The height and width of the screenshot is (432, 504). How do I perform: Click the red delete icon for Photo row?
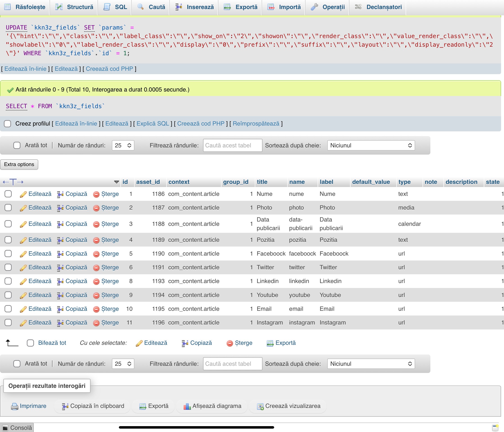(x=96, y=208)
